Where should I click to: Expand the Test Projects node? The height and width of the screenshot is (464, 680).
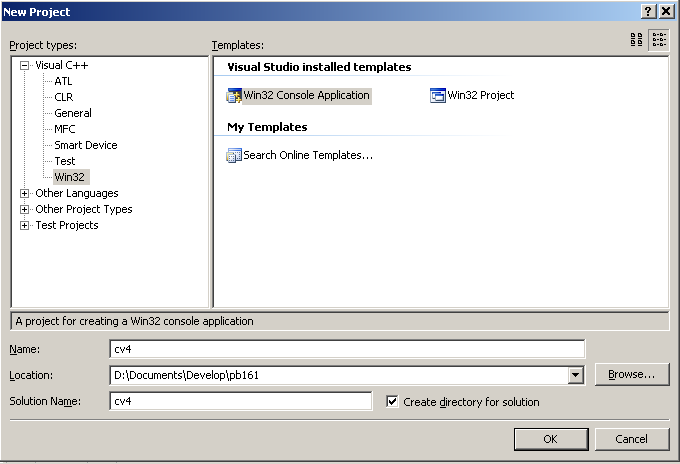pos(24,225)
